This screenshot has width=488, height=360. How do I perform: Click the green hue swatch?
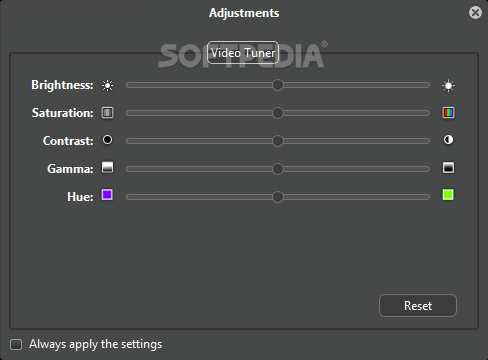pos(448,195)
